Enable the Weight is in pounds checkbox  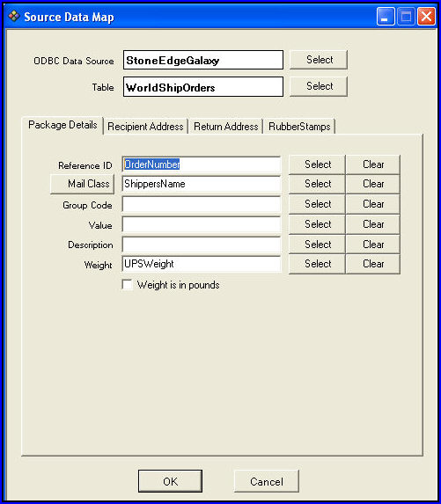tap(128, 285)
